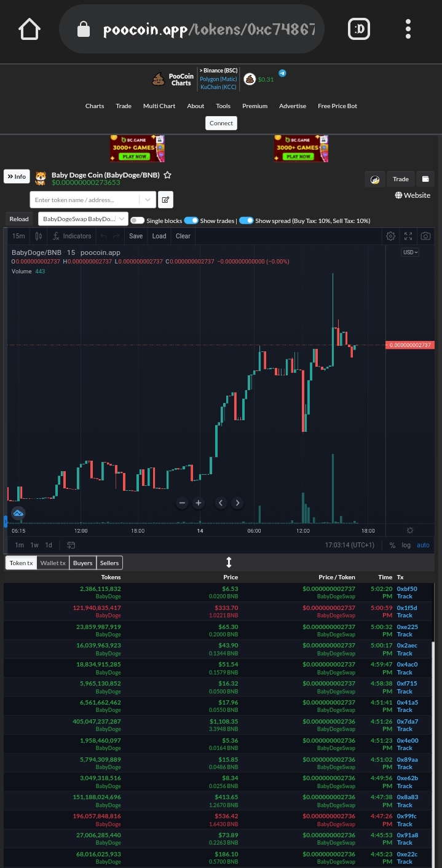
Task: Undo last chart action
Action: pos(103,236)
